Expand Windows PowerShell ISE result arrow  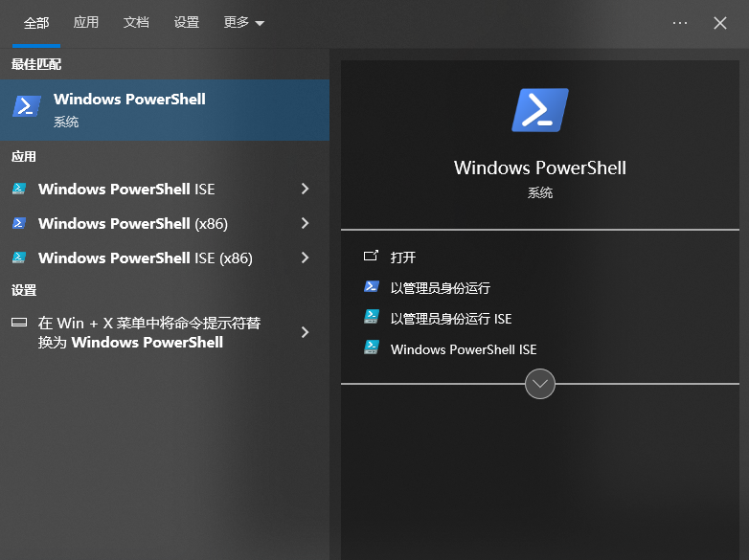306,189
